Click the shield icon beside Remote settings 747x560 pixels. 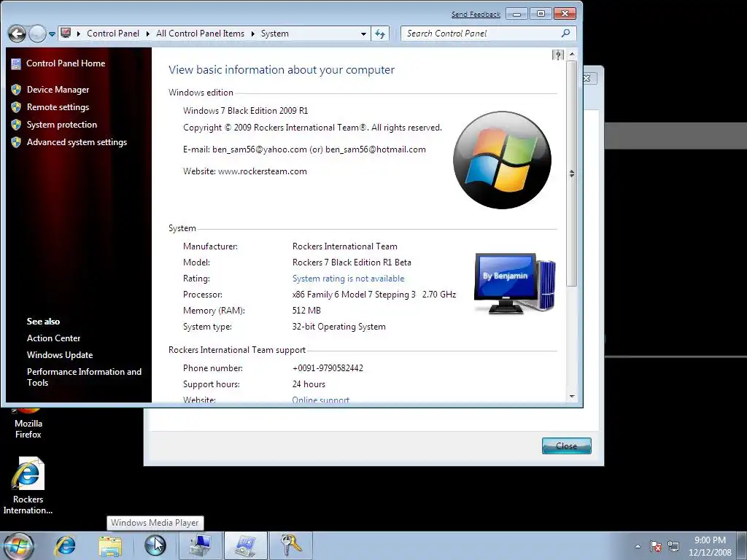click(16, 107)
